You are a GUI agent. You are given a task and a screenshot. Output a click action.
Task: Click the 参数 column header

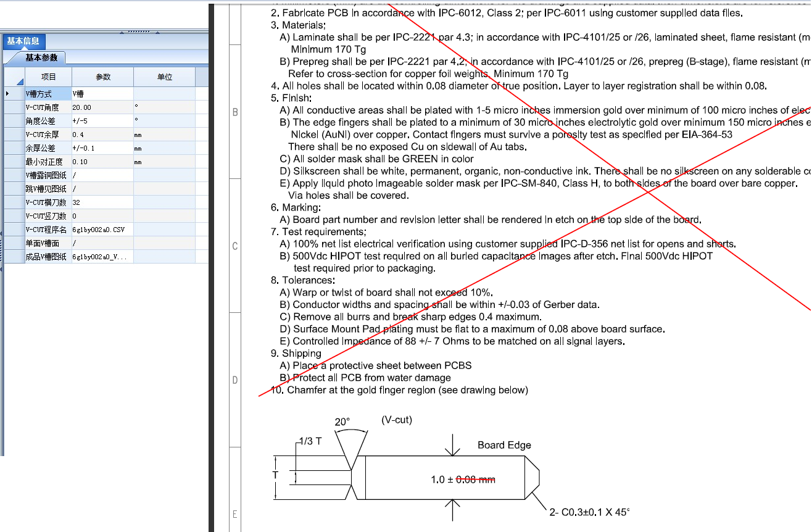click(x=102, y=77)
